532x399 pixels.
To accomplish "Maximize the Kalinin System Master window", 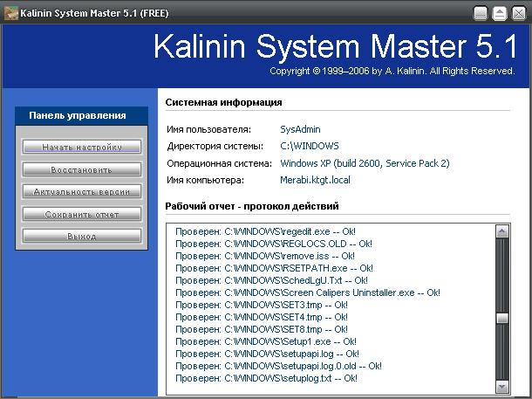I will click(500, 14).
